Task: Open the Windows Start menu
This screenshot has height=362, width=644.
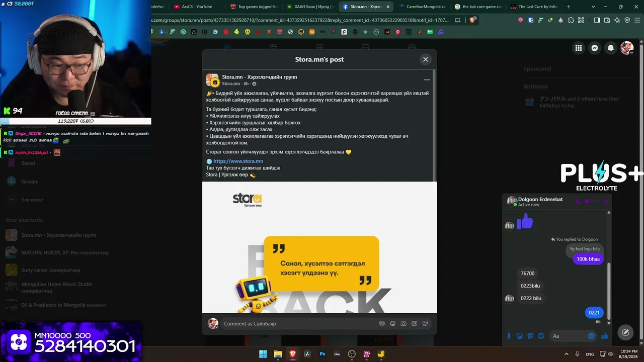Action: coord(263,354)
